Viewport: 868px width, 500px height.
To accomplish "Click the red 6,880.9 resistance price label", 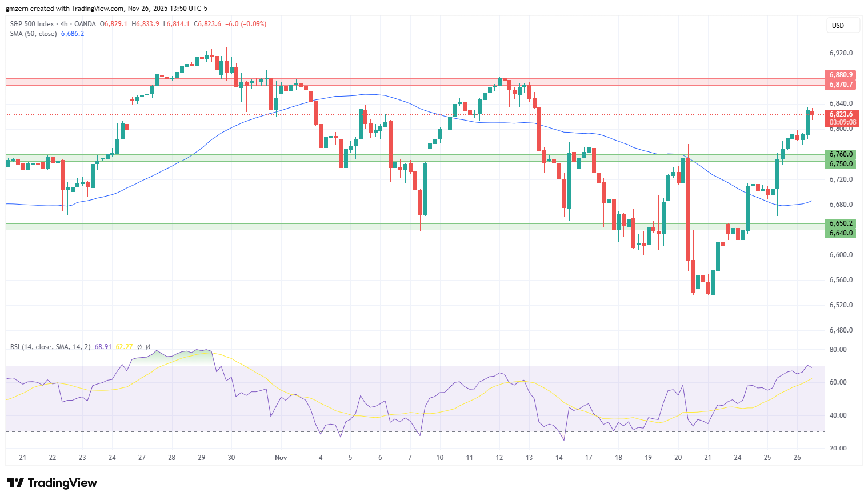I will [841, 75].
